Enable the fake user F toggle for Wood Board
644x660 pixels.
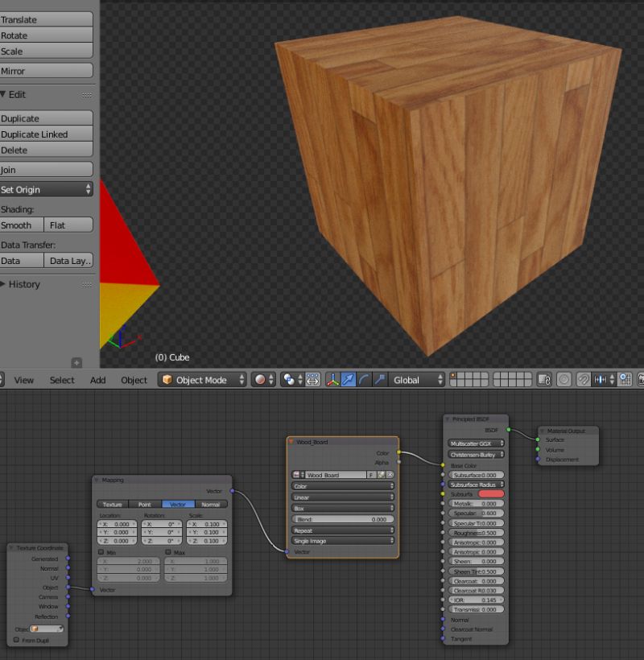click(370, 474)
